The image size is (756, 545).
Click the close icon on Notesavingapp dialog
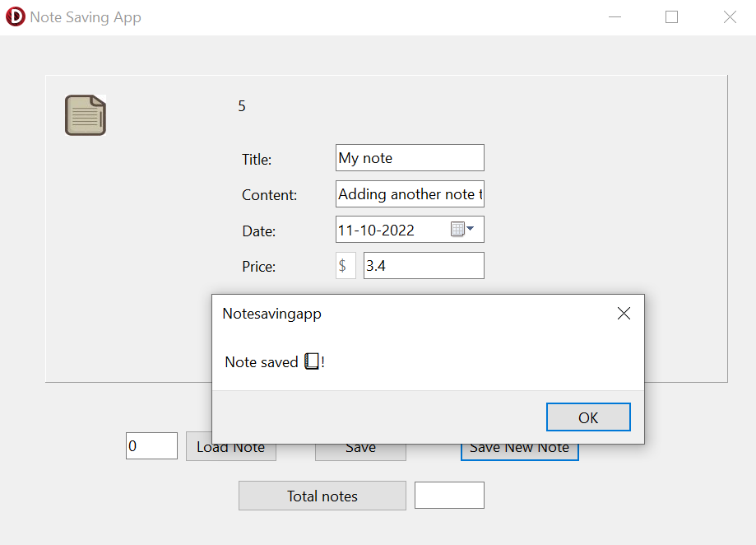623,313
